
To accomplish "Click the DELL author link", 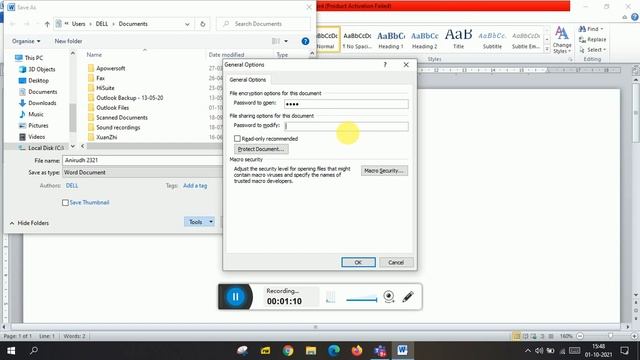I will (72, 186).
